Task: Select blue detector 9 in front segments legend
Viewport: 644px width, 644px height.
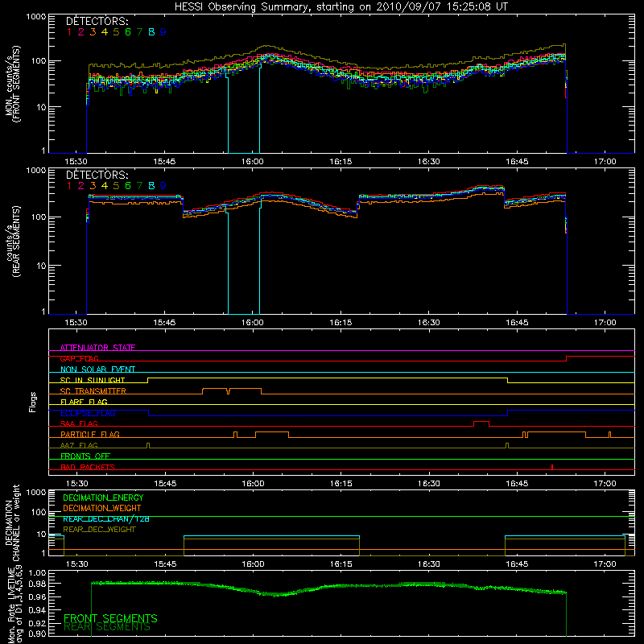Action: tap(163, 32)
